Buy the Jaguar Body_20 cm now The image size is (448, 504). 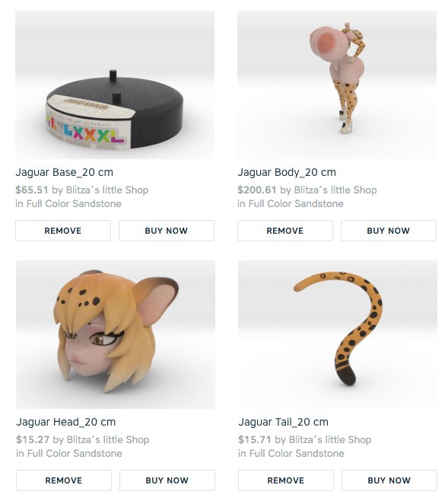click(x=389, y=231)
